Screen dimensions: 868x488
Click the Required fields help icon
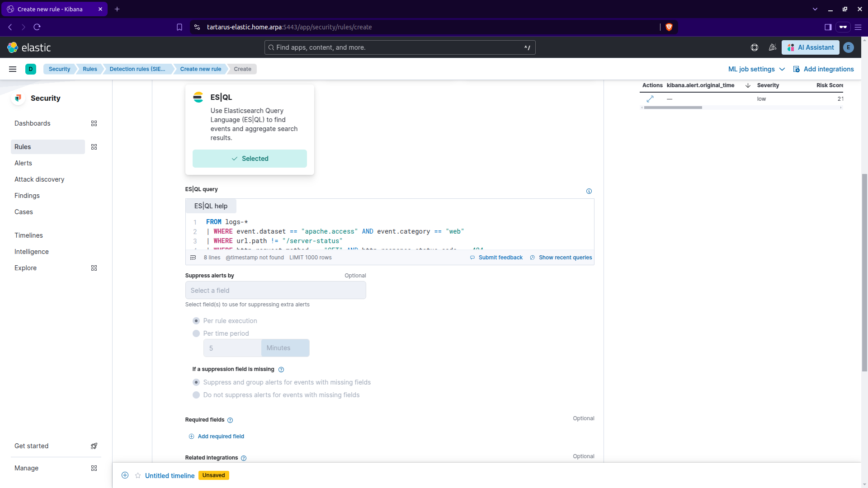(x=230, y=420)
